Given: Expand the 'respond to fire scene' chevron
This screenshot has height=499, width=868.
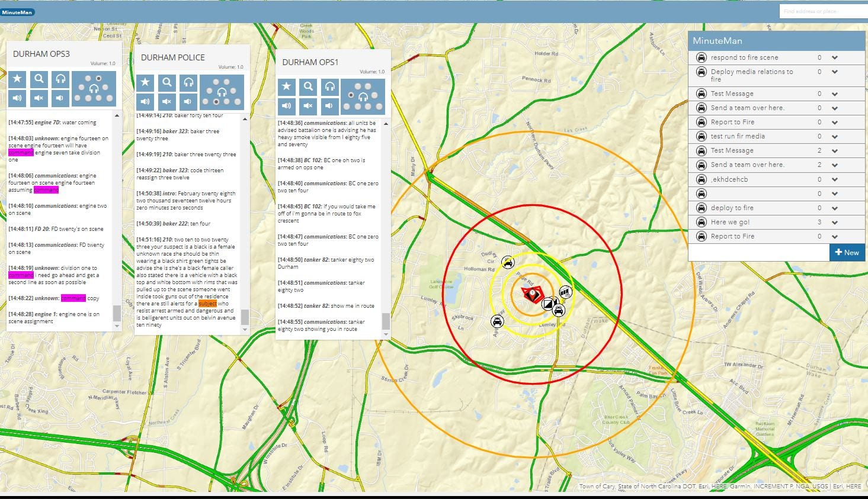Looking at the screenshot, I should tap(834, 58).
